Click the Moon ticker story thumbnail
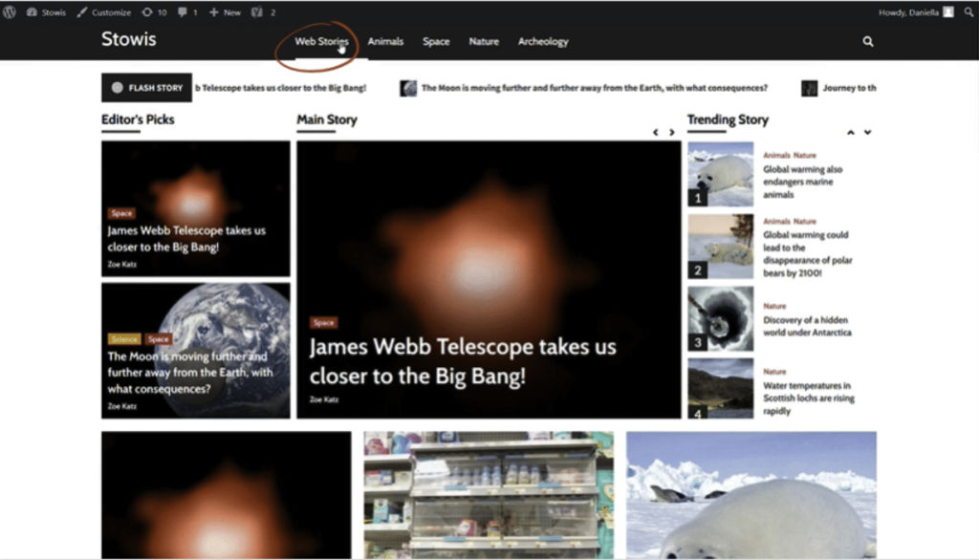Screen dimensions: 979x560 pos(408,88)
